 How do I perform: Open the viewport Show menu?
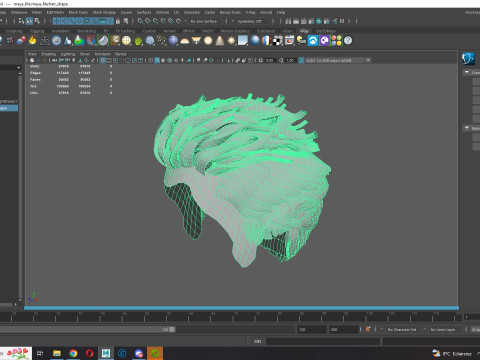(x=85, y=54)
